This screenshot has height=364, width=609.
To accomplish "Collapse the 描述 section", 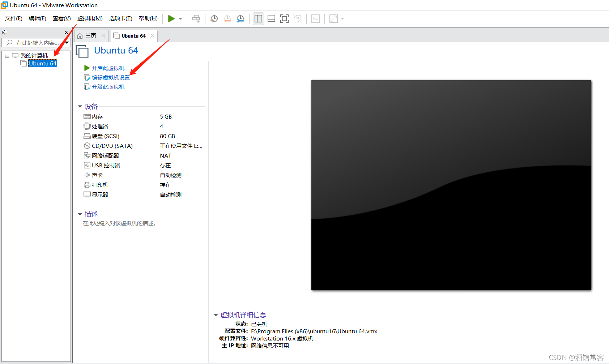I will [x=80, y=214].
